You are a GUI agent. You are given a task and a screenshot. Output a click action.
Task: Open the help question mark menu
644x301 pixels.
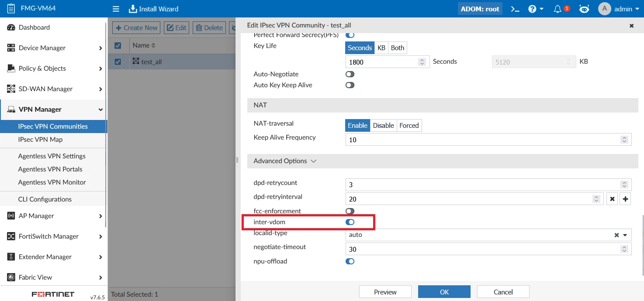pyautogui.click(x=535, y=9)
